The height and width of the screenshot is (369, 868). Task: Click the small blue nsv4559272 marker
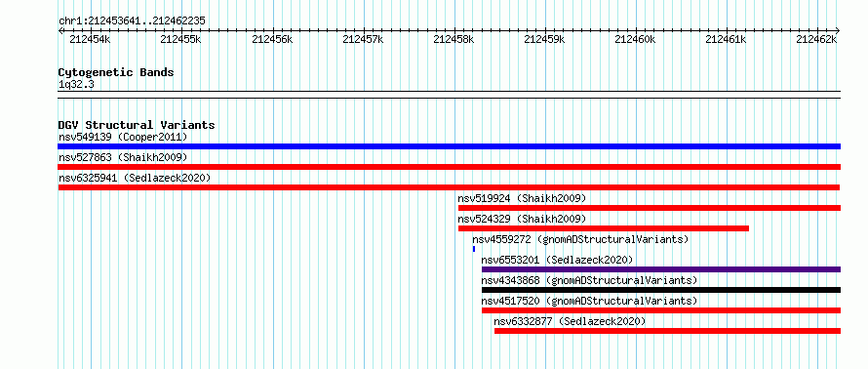pos(474,249)
